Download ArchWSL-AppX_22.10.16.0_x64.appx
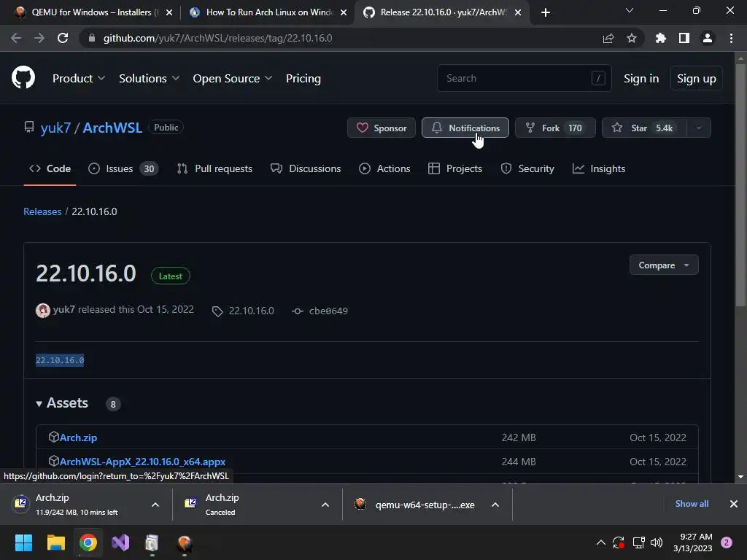 [x=142, y=462]
